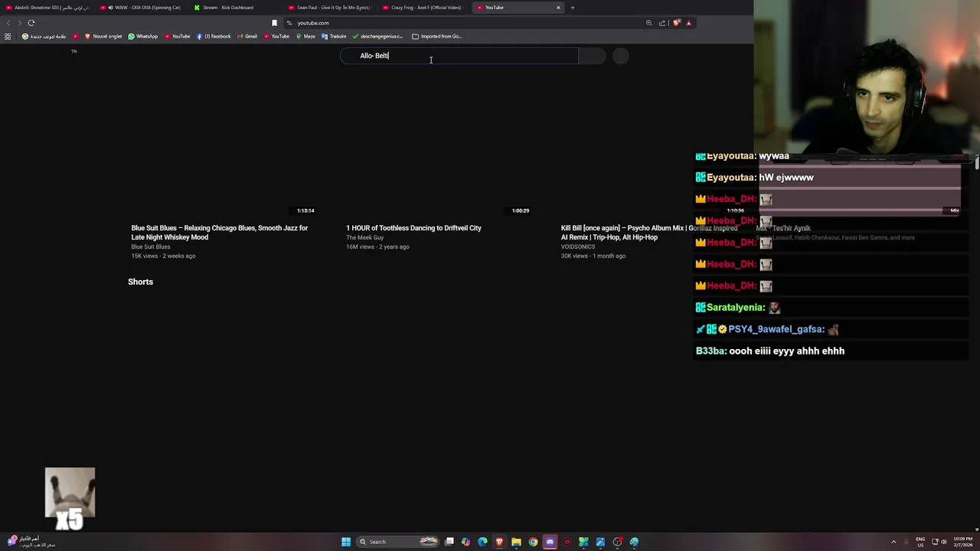The height and width of the screenshot is (551, 980).
Task: Reload the page with the refresh icon
Action: coord(31,23)
